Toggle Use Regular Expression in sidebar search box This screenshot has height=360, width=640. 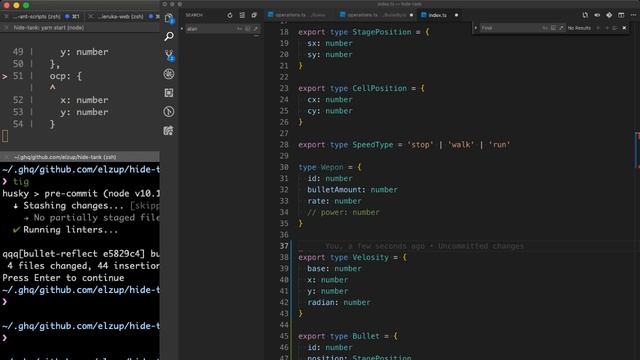[x=256, y=29]
